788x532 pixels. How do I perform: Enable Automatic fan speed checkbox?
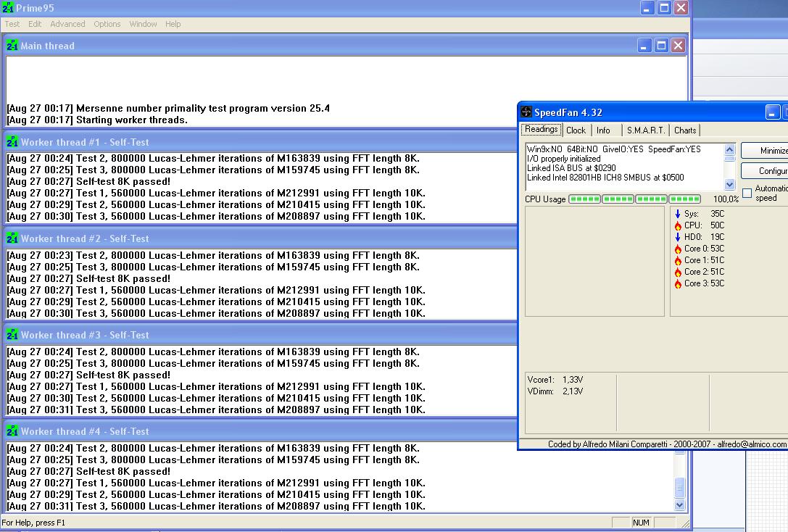coord(747,193)
